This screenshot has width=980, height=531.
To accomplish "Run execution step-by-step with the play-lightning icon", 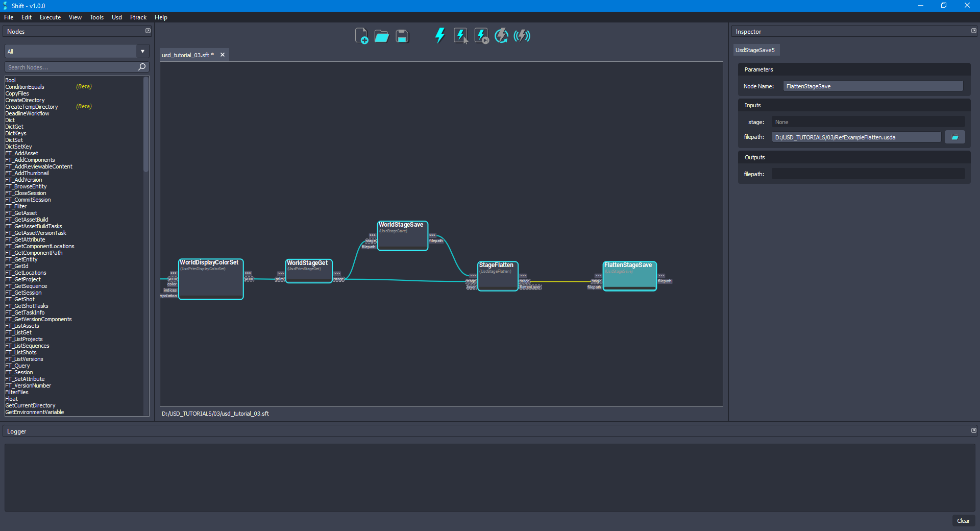I will 481,36.
